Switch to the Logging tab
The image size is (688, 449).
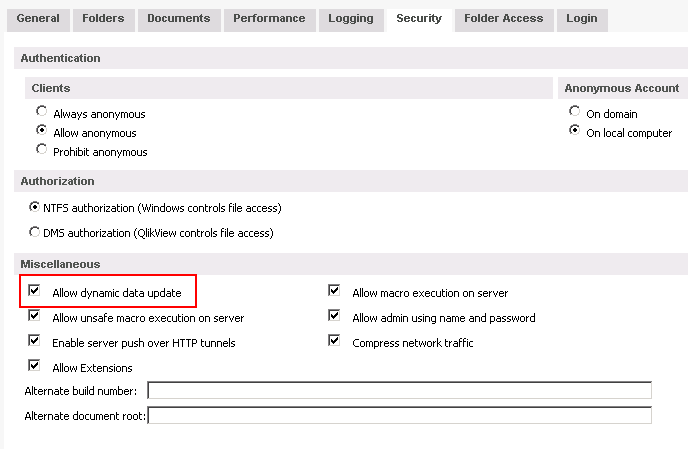pyautogui.click(x=350, y=19)
